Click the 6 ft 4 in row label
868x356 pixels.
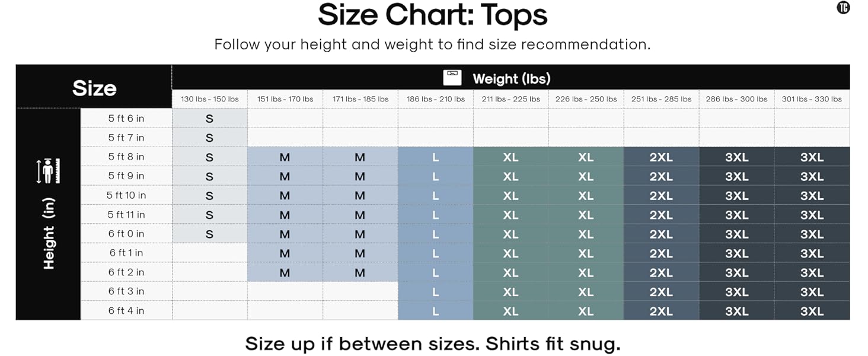(126, 310)
